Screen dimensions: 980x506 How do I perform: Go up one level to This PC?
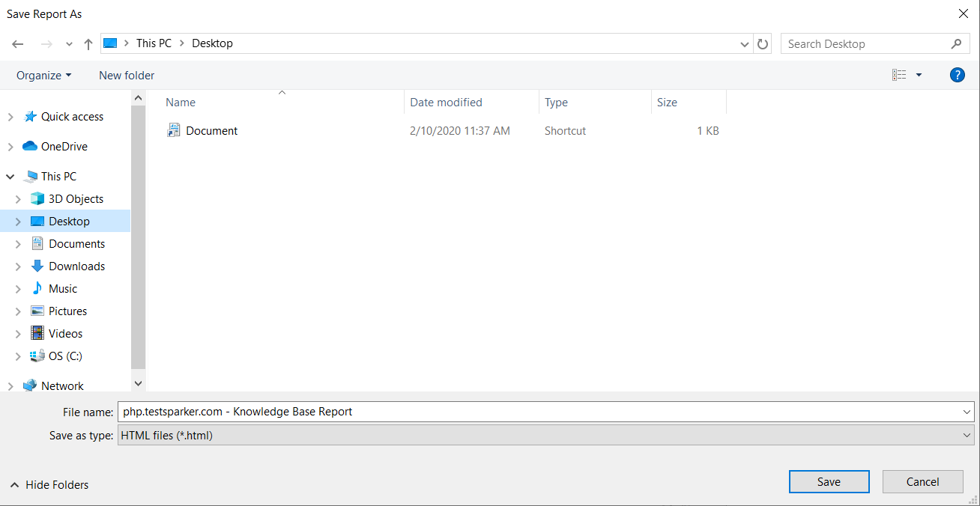click(x=88, y=43)
